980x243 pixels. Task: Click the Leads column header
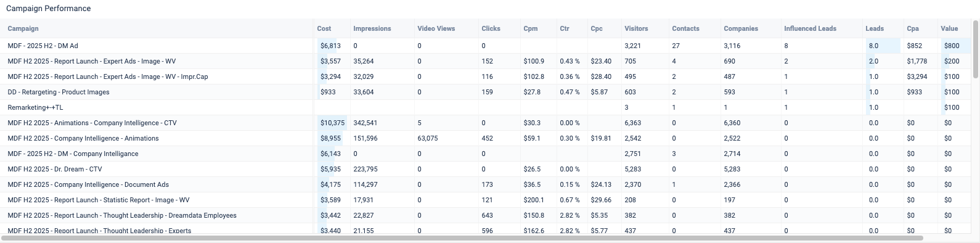pos(875,28)
